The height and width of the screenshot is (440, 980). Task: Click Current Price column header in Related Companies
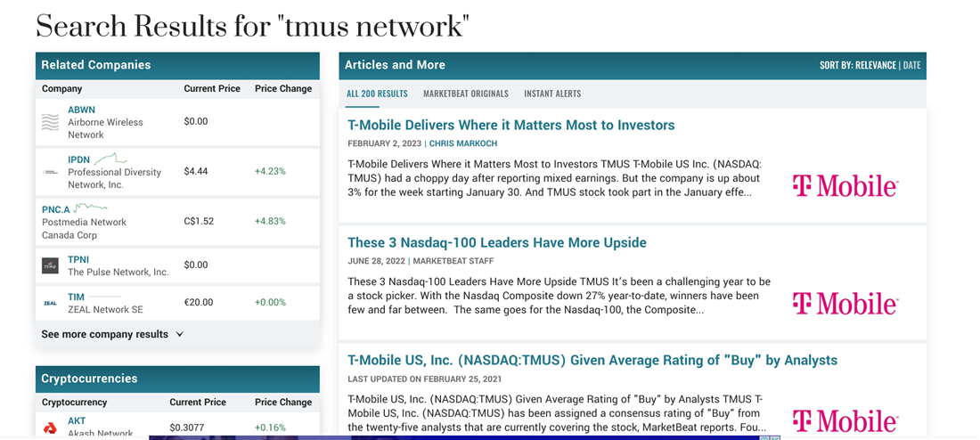pyautogui.click(x=212, y=89)
